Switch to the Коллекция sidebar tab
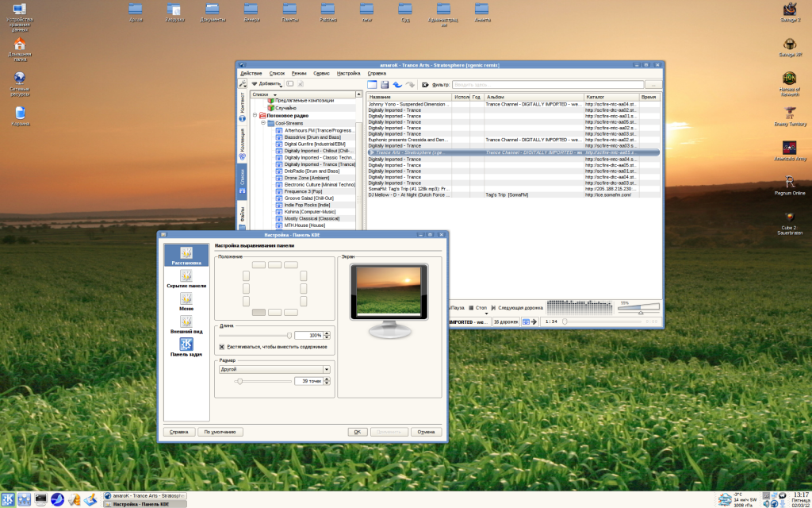This screenshot has width=812, height=508. (x=243, y=145)
